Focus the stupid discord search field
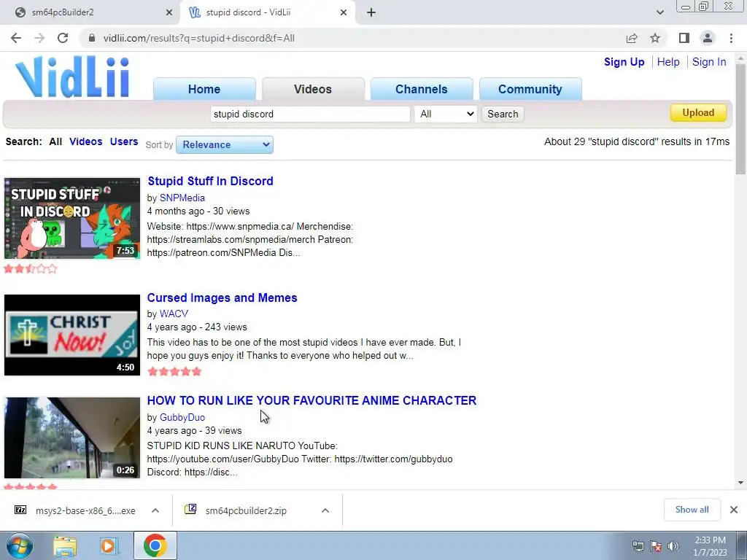The width and height of the screenshot is (747, 560). point(310,114)
